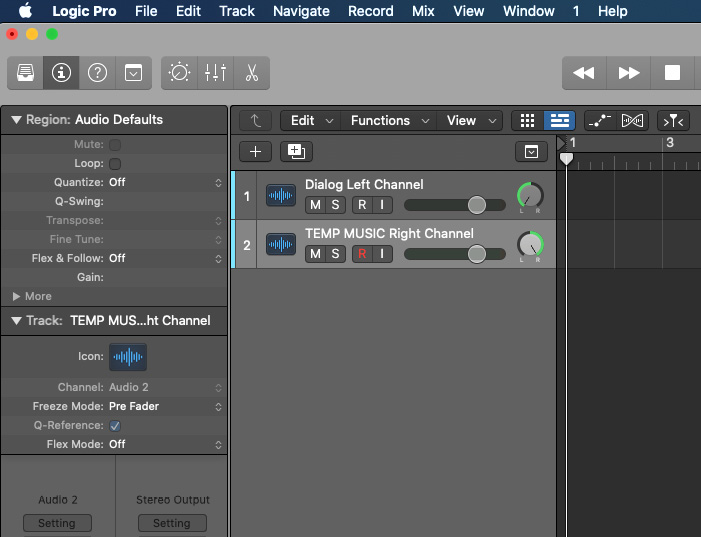701x537 pixels.
Task: Switch to list tracks view icon
Action: 559,120
